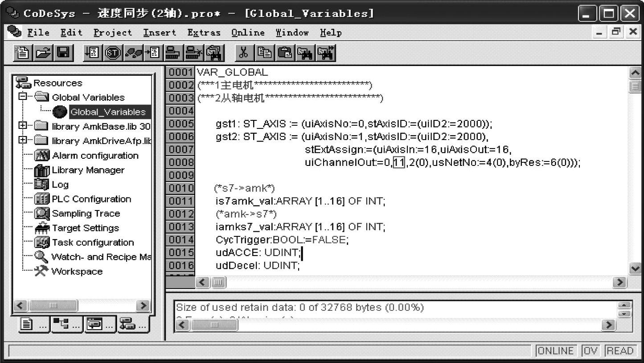This screenshot has width=644, height=363.
Task: Log out using the Logout toolbar icon
Action: pyautogui.click(x=193, y=53)
